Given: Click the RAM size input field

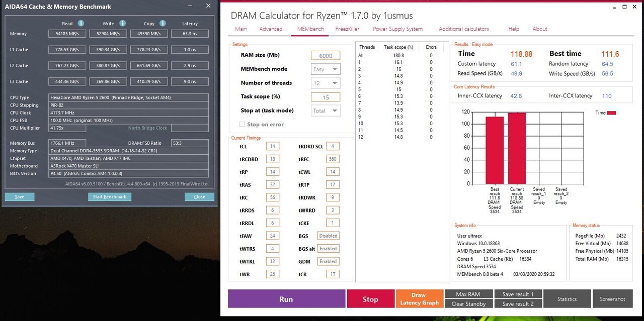Looking at the screenshot, I should 325,55.
